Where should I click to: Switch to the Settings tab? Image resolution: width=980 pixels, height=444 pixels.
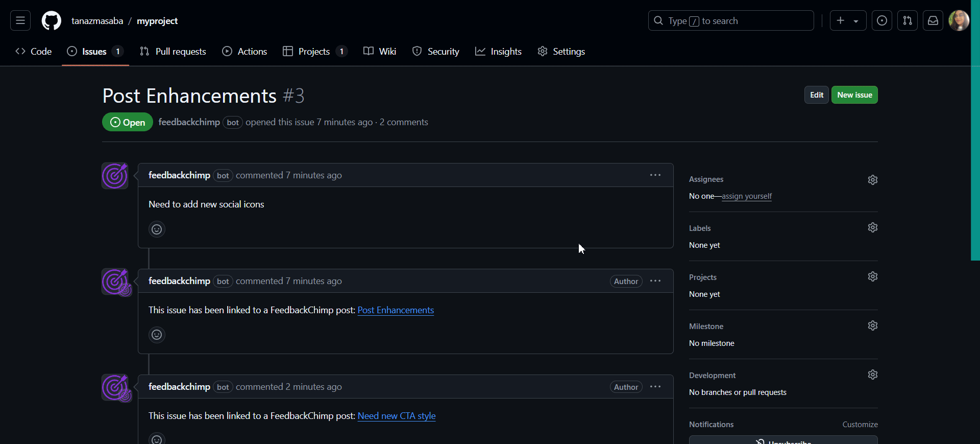tap(561, 51)
